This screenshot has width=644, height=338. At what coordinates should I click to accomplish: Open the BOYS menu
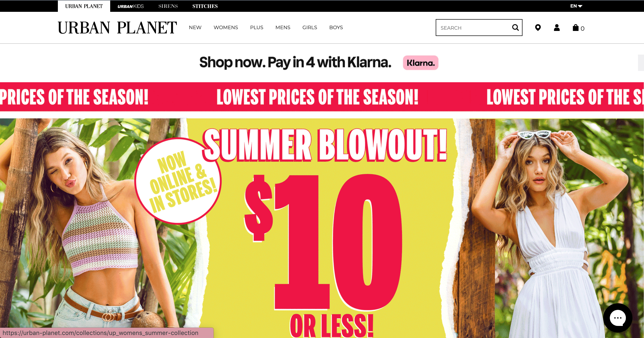pos(336,27)
